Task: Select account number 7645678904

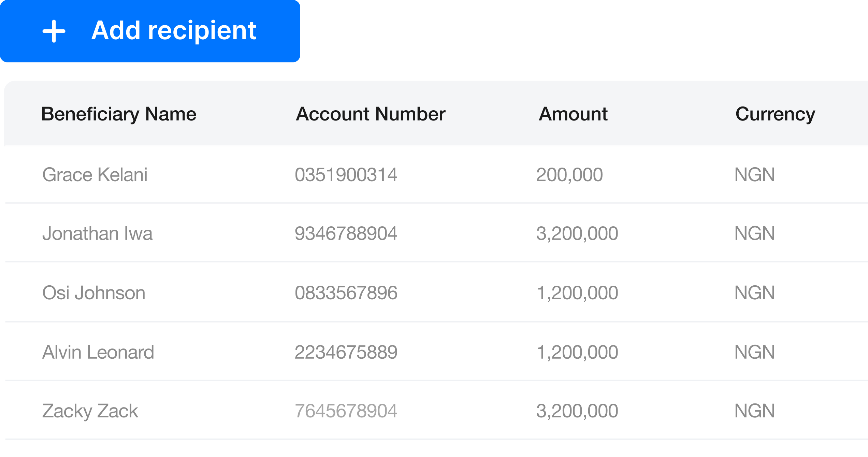Action: coord(346,411)
